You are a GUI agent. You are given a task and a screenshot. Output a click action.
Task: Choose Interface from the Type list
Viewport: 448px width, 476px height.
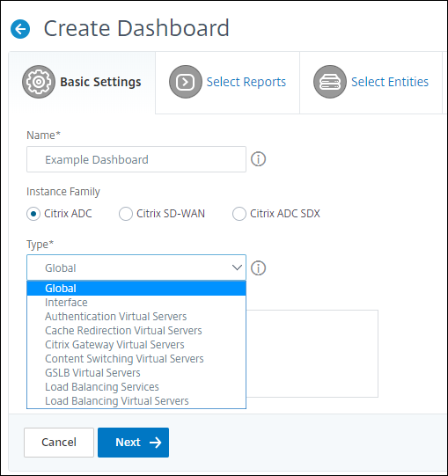[x=136, y=303]
